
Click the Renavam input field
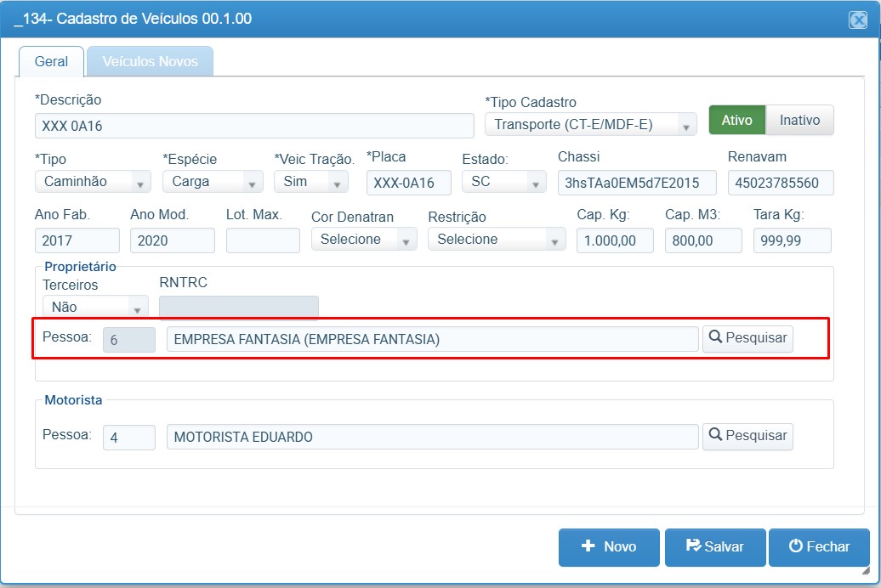(x=781, y=183)
